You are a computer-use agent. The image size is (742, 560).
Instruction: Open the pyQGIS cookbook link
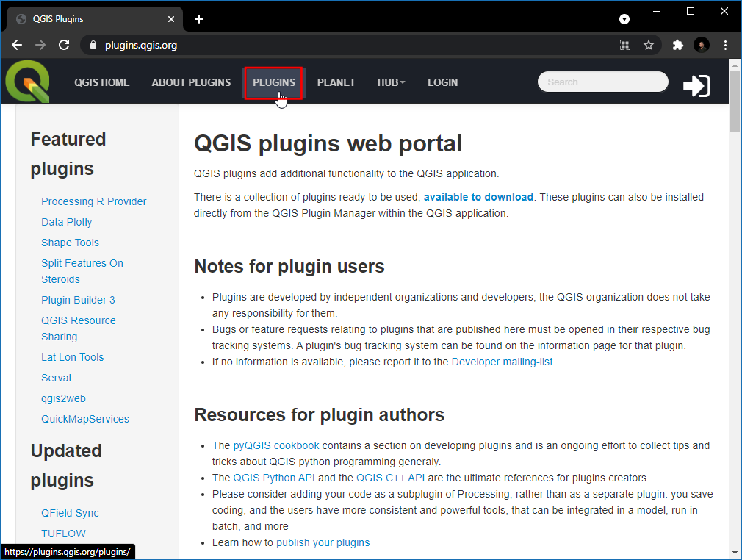coord(276,445)
